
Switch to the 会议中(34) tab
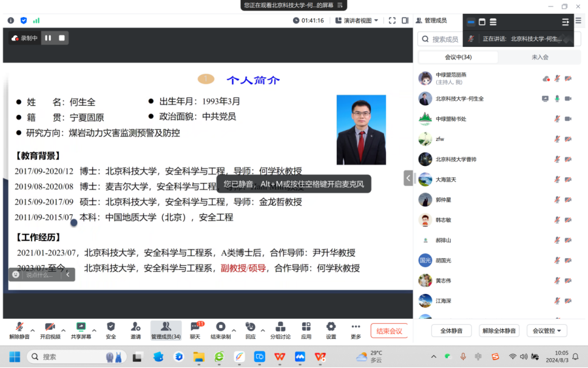pyautogui.click(x=458, y=57)
